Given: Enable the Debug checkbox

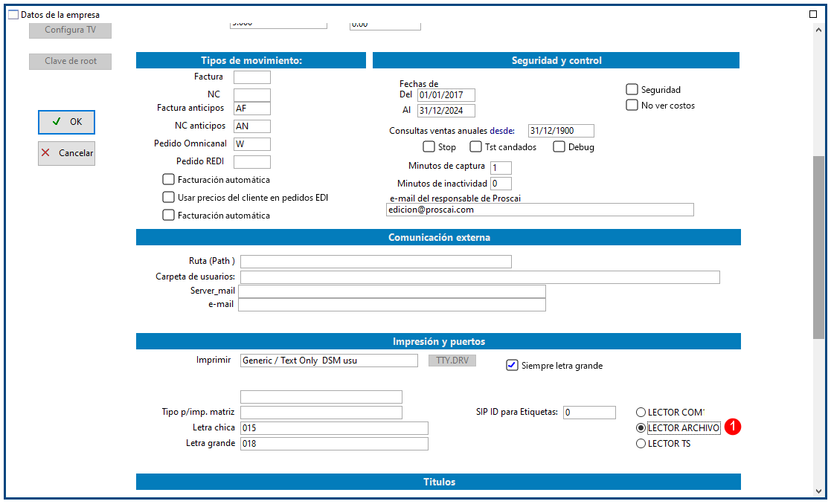Looking at the screenshot, I should click(559, 146).
